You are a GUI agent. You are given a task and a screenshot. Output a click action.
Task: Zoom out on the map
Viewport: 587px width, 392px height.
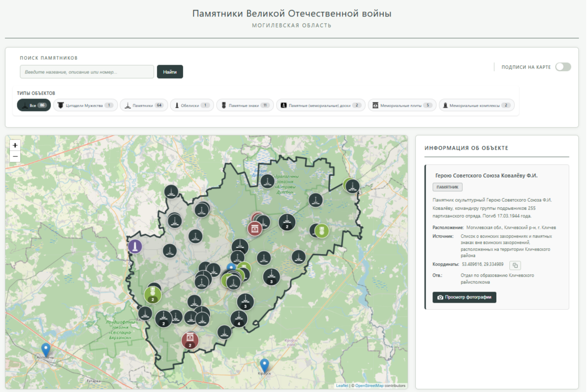(x=15, y=156)
